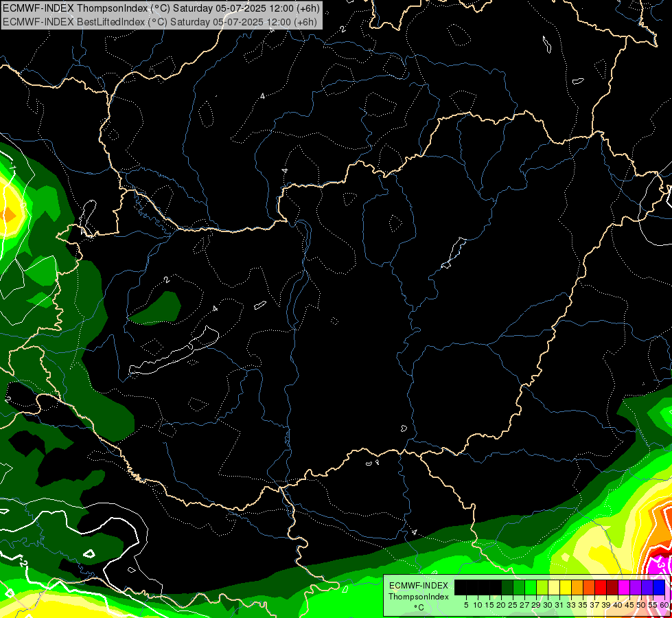Click legend tick value '25'
Screen dimensions: 672x618
pos(513,605)
